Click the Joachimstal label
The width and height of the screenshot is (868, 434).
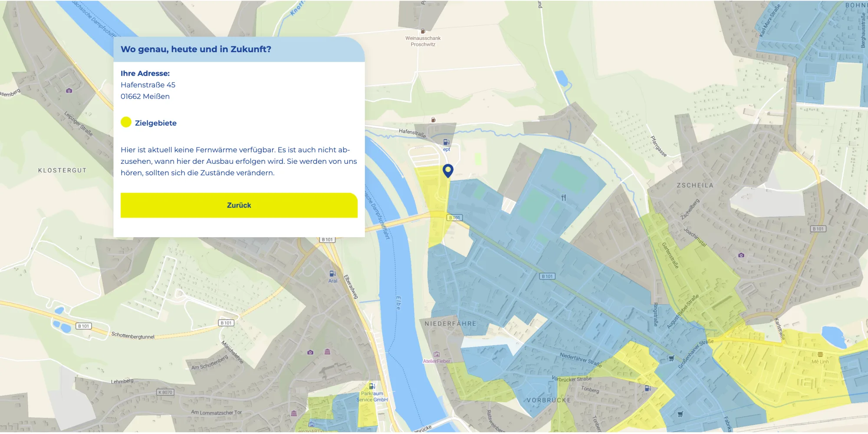[x=695, y=237]
